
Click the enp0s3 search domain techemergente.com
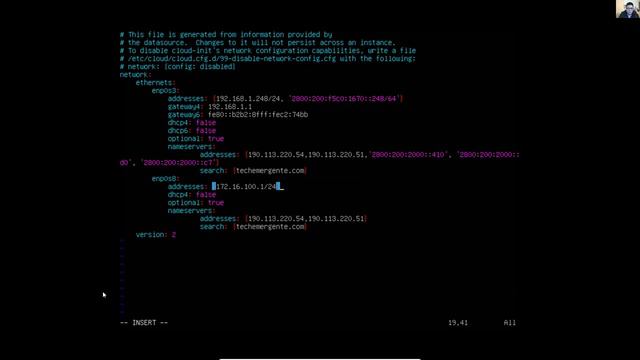pyautogui.click(x=270, y=171)
